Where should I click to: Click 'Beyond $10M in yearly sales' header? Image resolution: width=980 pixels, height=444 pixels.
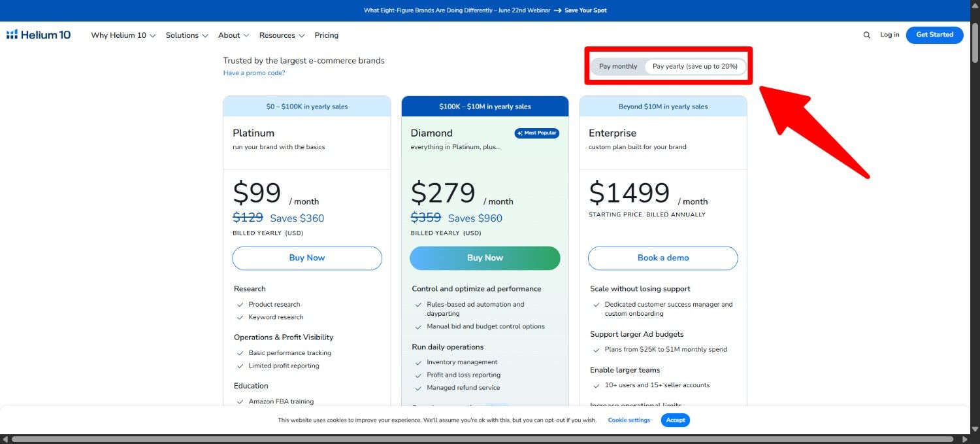tap(663, 107)
